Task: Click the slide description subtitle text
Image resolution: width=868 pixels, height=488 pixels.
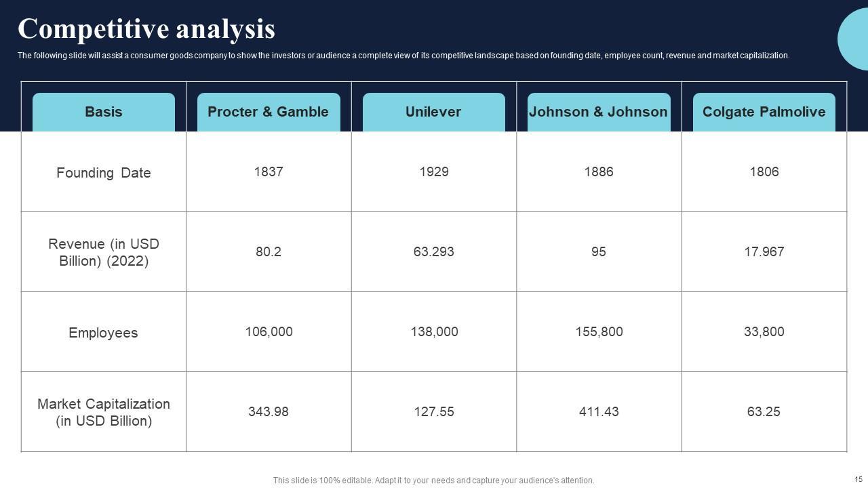Action: pos(403,56)
